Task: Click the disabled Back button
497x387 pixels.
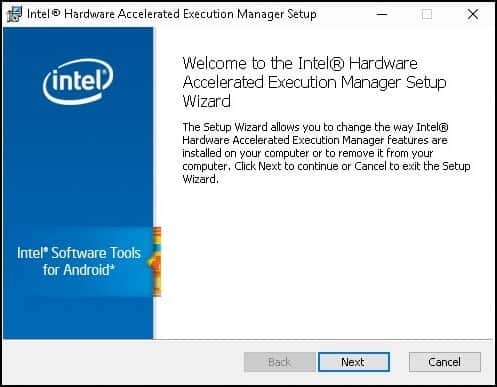Action: coord(280,362)
